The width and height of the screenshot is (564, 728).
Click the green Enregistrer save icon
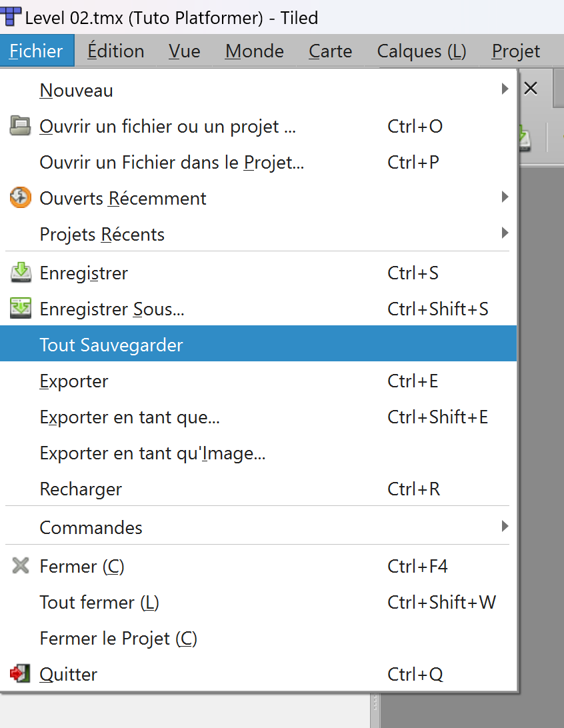coord(21,273)
